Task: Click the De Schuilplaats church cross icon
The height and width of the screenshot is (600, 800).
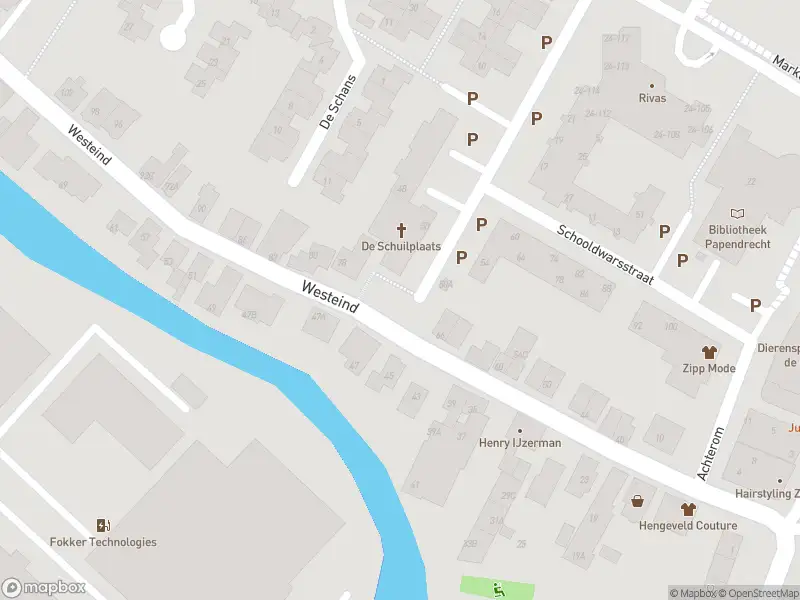Action: pos(402,231)
